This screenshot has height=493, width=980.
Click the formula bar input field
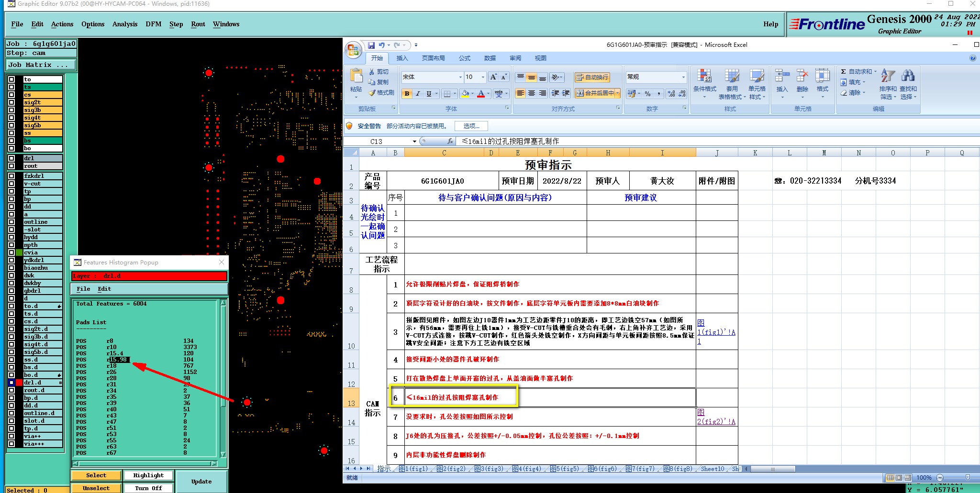(x=718, y=141)
